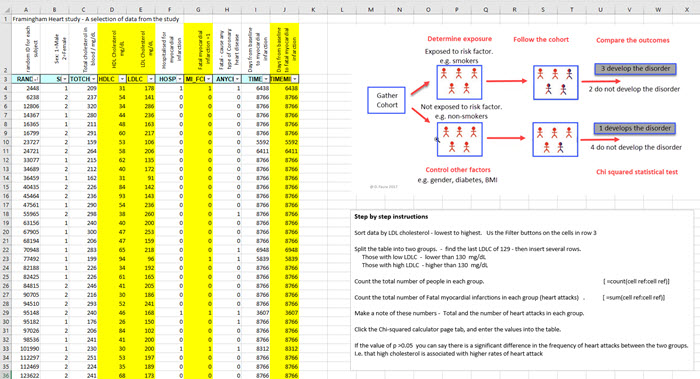Open the HDLC column filter dropdown
This screenshot has width=700, height=379.
[x=122, y=79]
